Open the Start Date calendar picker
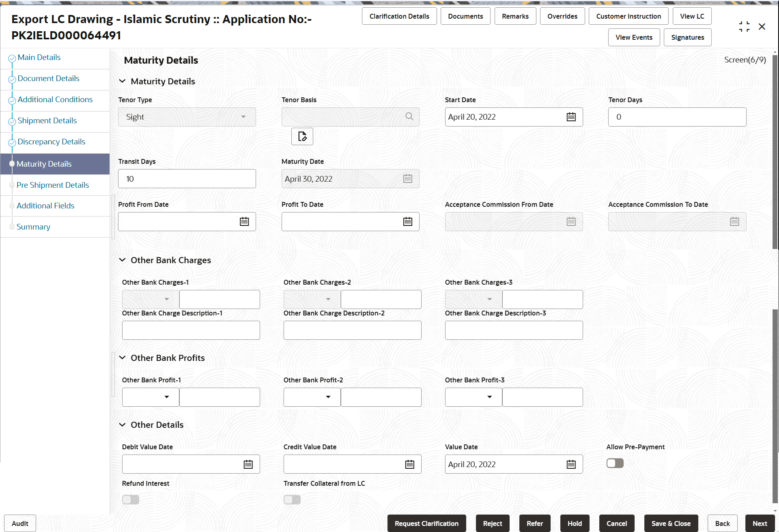Image resolution: width=779 pixels, height=532 pixels. click(571, 117)
